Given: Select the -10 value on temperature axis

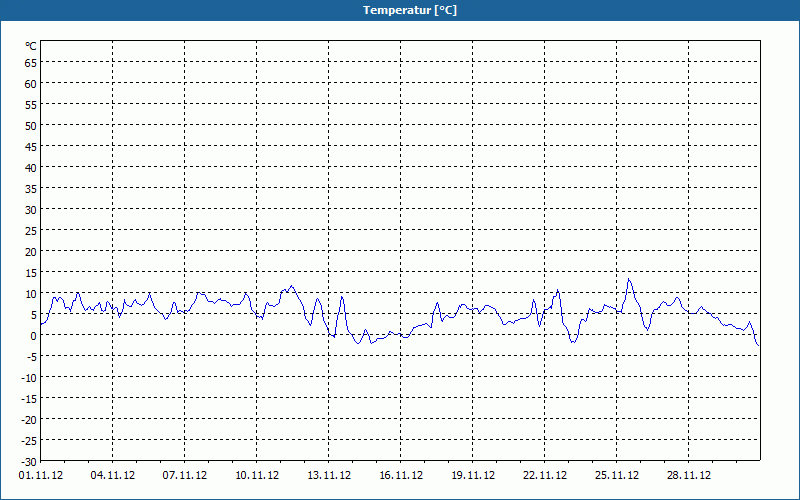Looking at the screenshot, I should click(x=29, y=378).
